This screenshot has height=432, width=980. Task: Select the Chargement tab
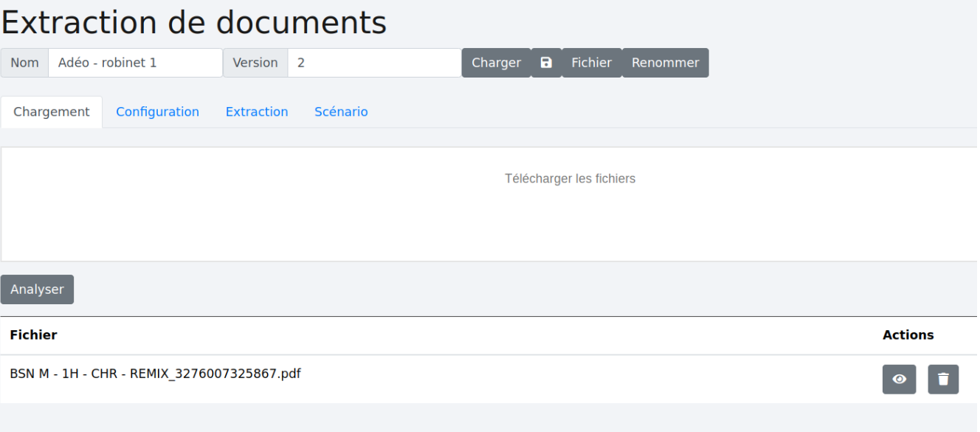pyautogui.click(x=52, y=112)
